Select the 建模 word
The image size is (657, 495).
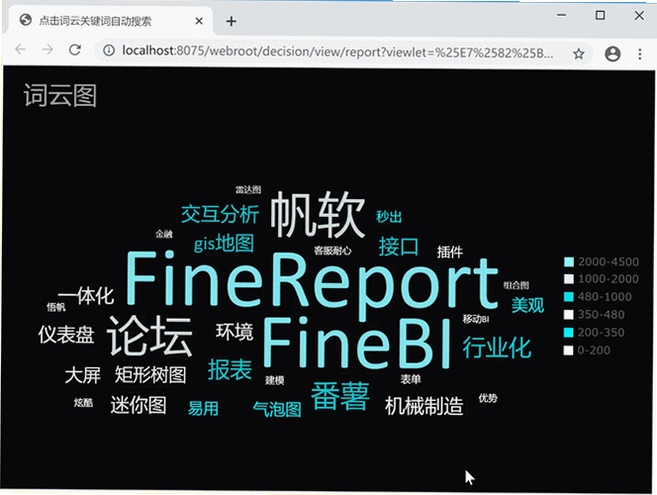click(x=275, y=380)
